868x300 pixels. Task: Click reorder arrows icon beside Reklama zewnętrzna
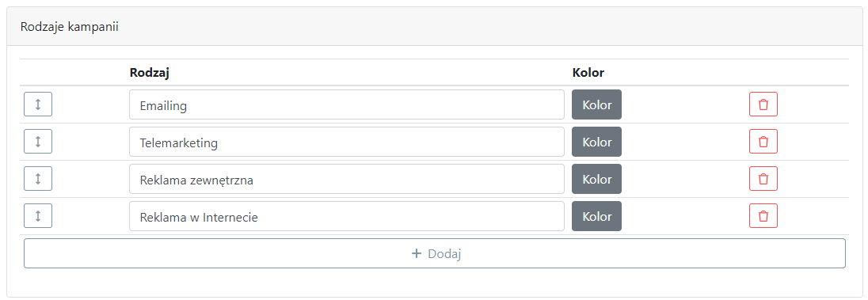[38, 179]
